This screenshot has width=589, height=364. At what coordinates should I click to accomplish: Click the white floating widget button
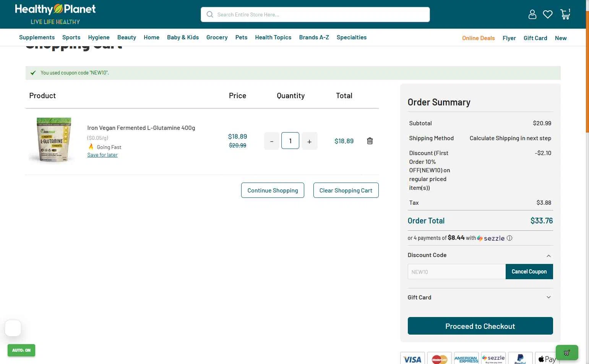[x=13, y=328]
